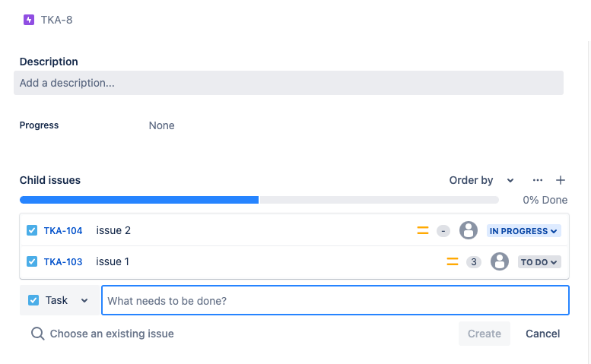The image size is (591, 364).
Task: Click the plus icon to add child issue
Action: point(561,180)
